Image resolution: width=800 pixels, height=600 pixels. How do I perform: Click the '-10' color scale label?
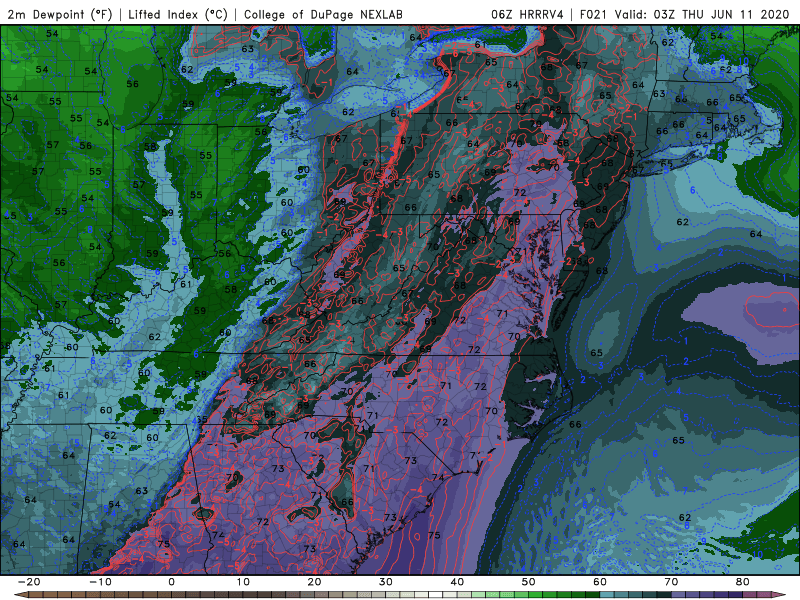point(100,582)
